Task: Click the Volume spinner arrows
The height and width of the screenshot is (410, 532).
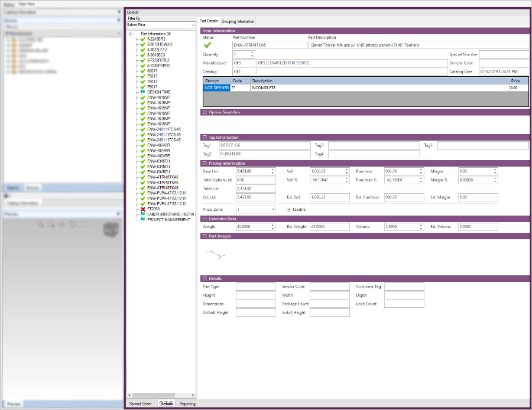Action: pyautogui.click(x=421, y=227)
